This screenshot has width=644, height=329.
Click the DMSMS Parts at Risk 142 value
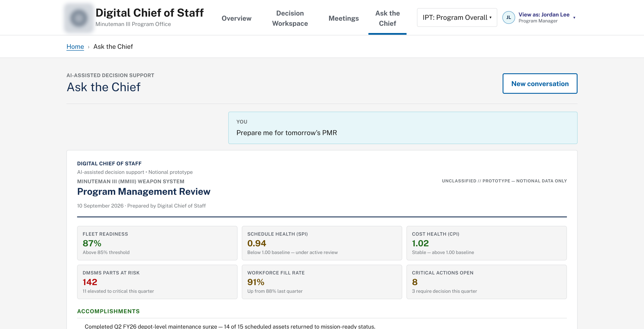(x=90, y=282)
